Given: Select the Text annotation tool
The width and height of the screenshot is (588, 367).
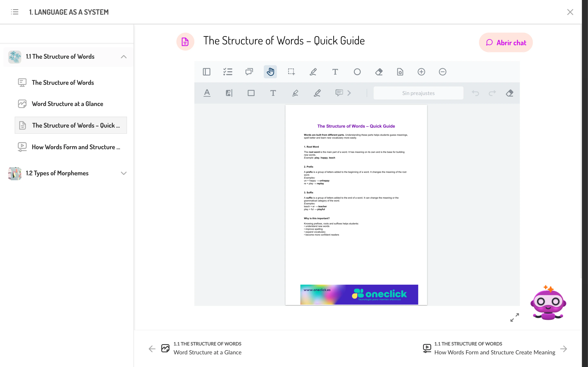Looking at the screenshot, I should coord(335,72).
